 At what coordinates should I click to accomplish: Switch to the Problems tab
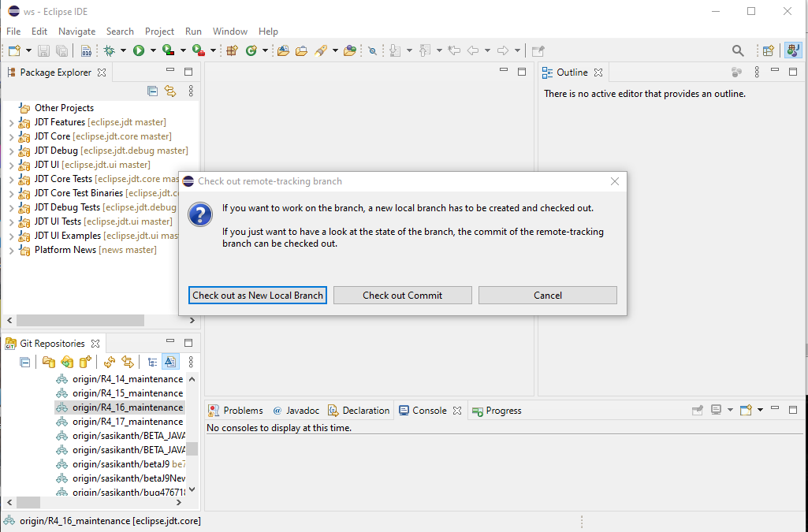[236, 411]
